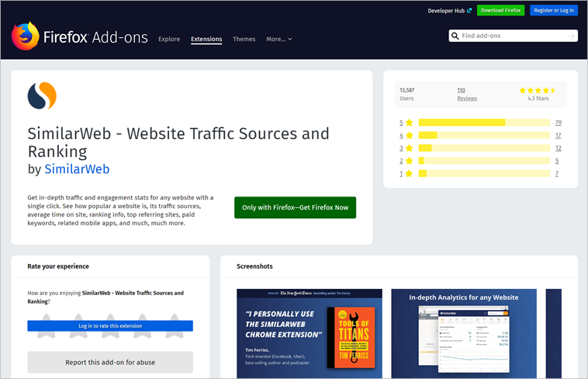Image resolution: width=588 pixels, height=379 pixels.
Task: Select the Extensions tab
Action: (206, 39)
